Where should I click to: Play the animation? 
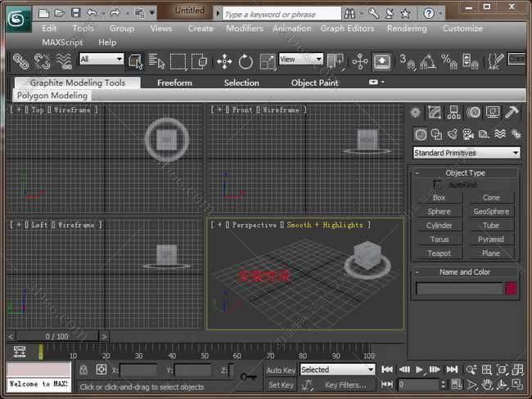(419, 370)
